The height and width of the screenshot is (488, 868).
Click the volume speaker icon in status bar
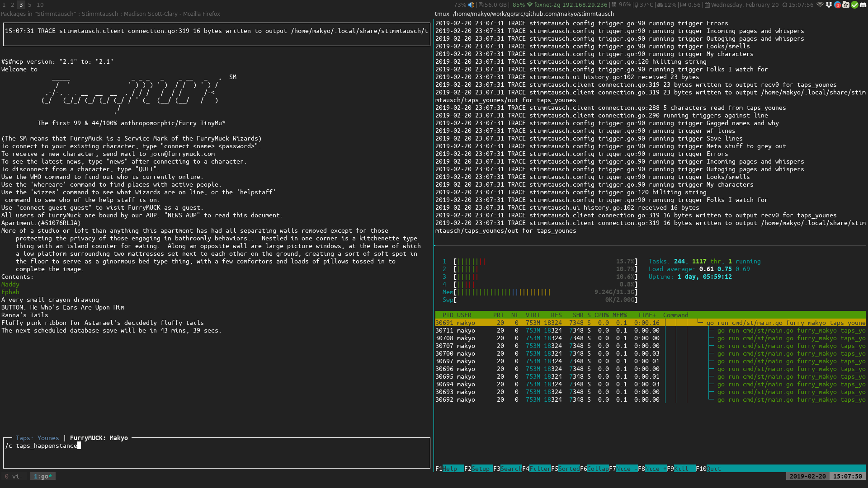click(471, 5)
